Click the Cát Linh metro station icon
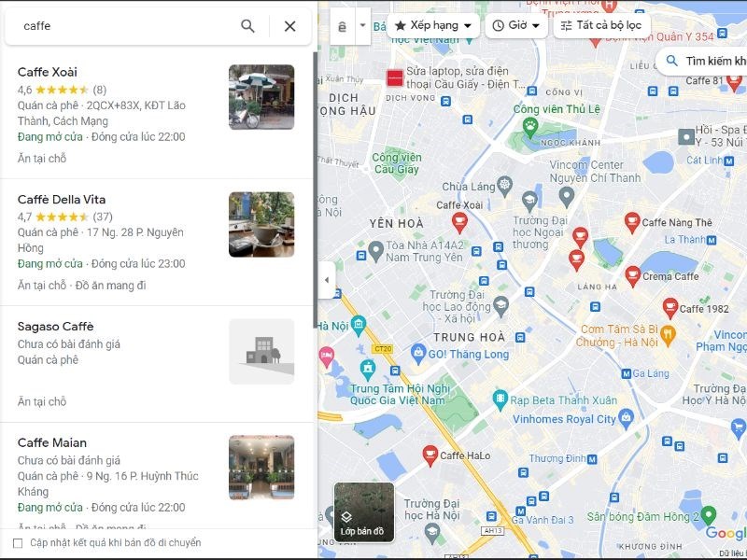This screenshot has width=747, height=560. 729,161
